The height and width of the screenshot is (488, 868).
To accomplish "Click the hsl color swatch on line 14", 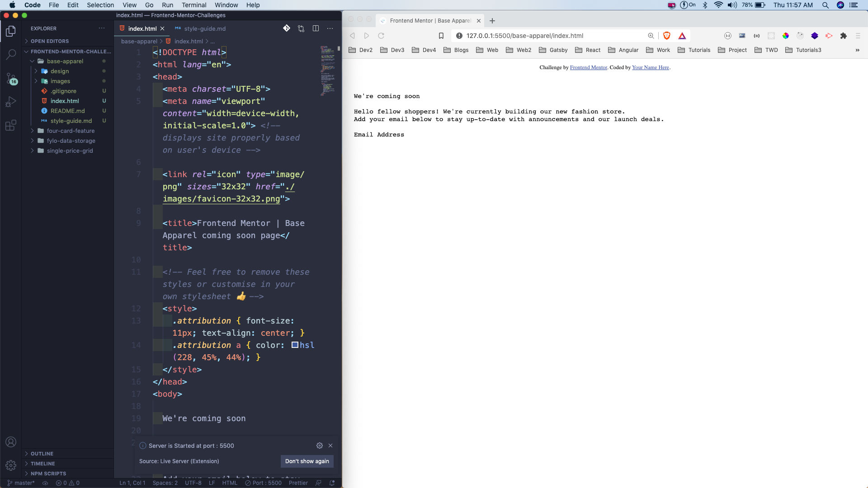I will pyautogui.click(x=295, y=345).
